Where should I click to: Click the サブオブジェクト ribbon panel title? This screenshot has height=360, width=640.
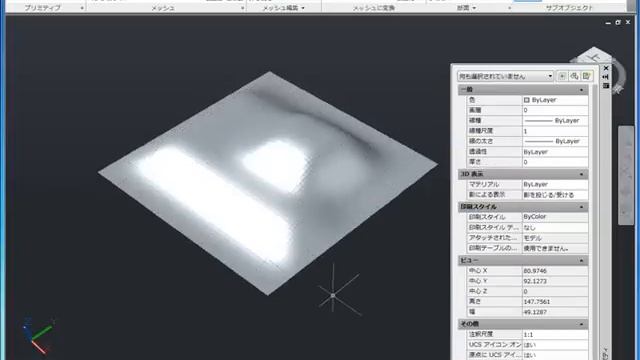569,8
